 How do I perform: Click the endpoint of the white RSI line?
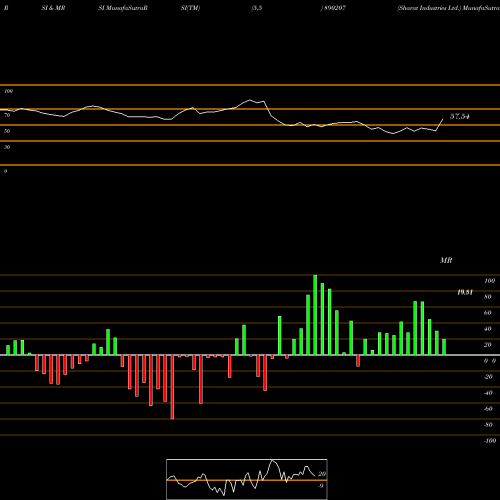tap(443, 119)
